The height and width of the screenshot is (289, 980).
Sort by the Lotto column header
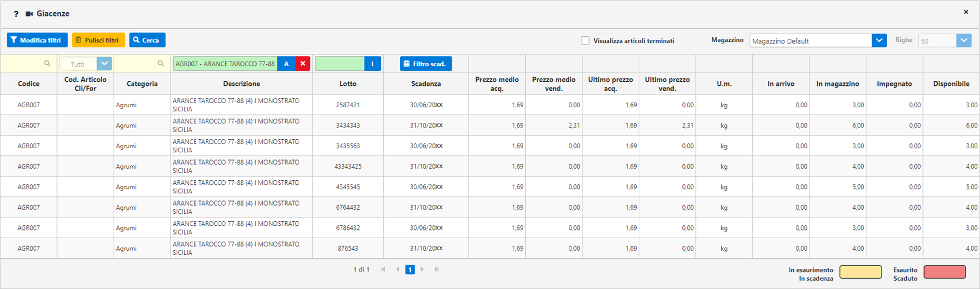348,84
